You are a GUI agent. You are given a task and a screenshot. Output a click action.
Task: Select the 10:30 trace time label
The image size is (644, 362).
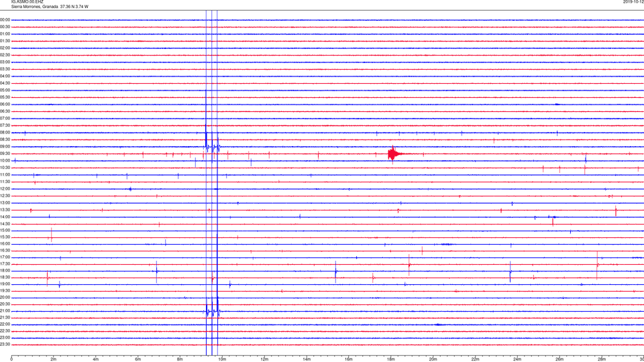(x=5, y=168)
